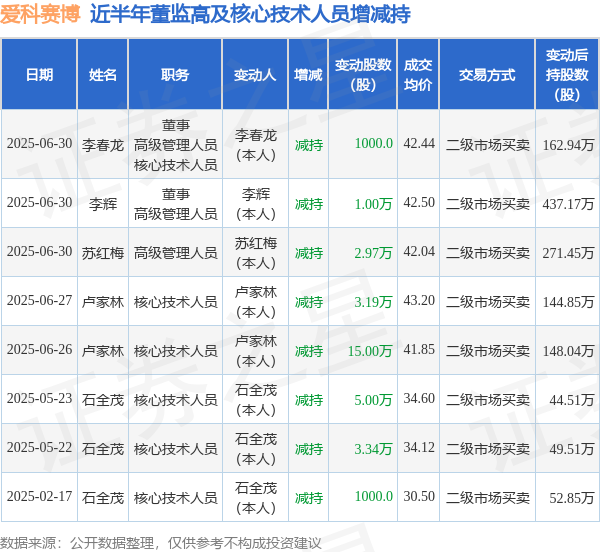Click 减持 in the 李辉 row
Screen dimensions: 600x552
point(309,204)
